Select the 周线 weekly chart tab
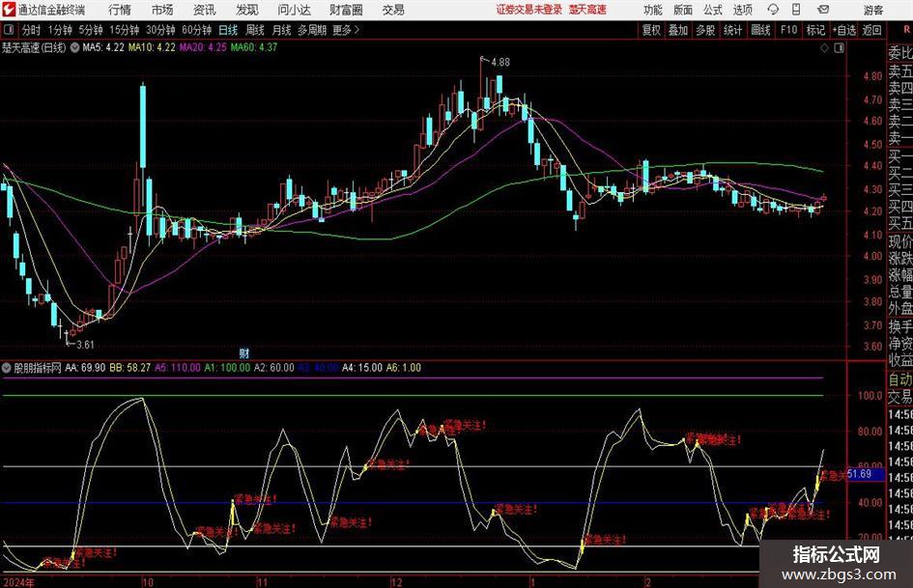This screenshot has height=588, width=913. click(x=255, y=30)
